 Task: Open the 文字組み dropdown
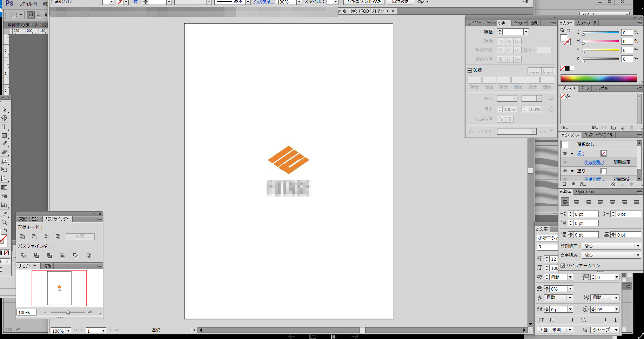(x=611, y=255)
